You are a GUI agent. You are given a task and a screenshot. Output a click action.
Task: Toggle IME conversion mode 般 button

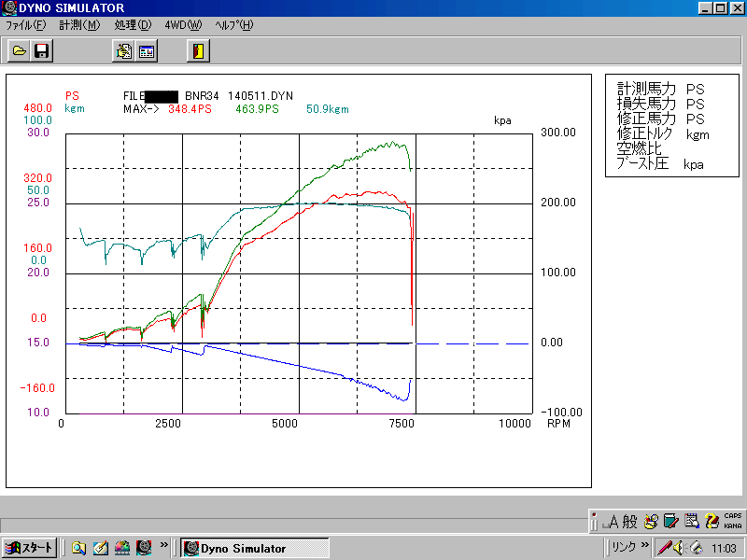[x=631, y=521]
